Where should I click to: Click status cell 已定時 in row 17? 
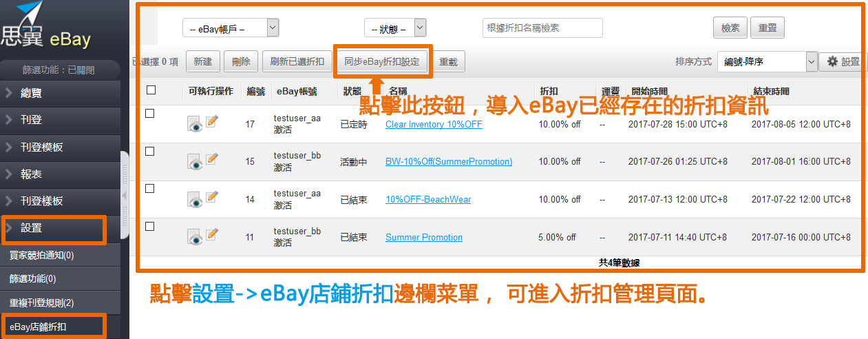coord(354,125)
